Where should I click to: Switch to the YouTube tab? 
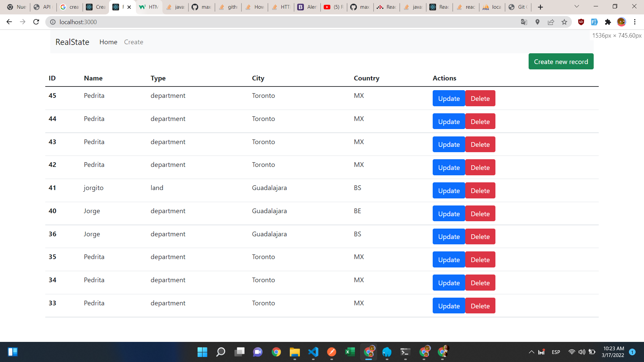tap(333, 7)
